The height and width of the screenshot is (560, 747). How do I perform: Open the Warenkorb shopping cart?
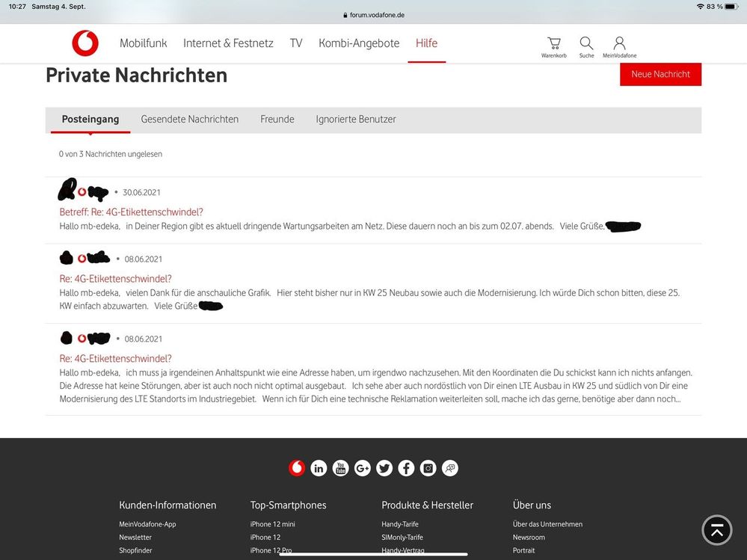click(553, 47)
